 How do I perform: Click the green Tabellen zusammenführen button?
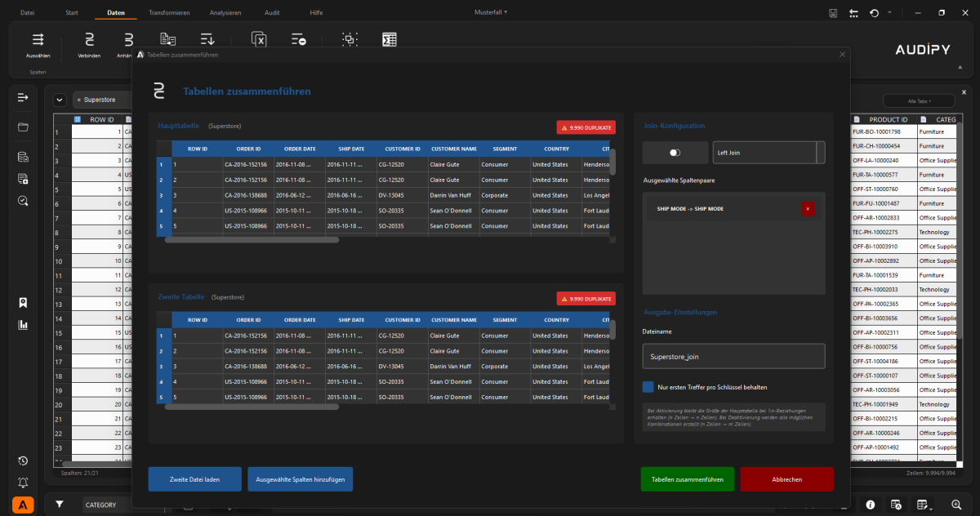(x=687, y=479)
